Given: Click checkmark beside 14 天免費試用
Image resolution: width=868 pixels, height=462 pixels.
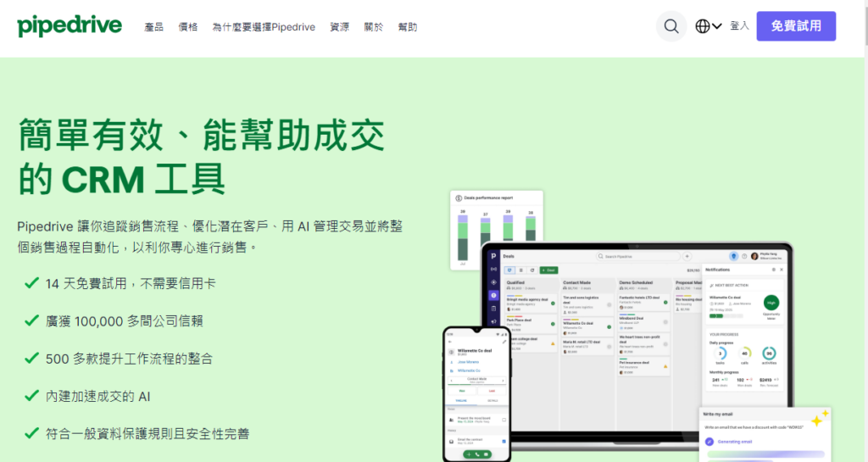Looking at the screenshot, I should click(x=31, y=283).
